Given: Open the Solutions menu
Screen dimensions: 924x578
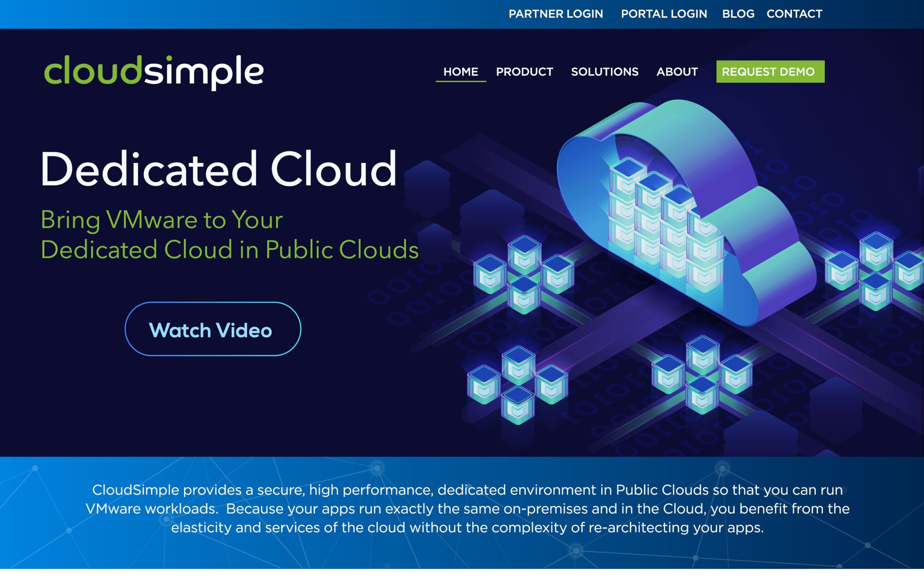Looking at the screenshot, I should [605, 72].
